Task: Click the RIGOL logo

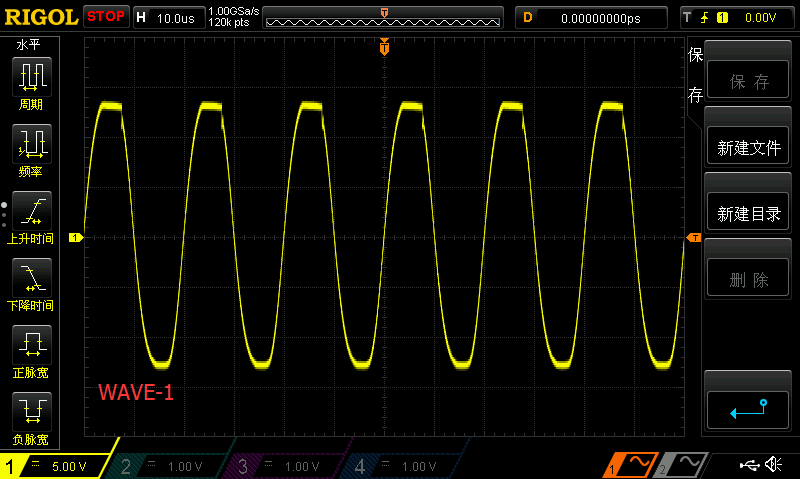Action: point(41,17)
